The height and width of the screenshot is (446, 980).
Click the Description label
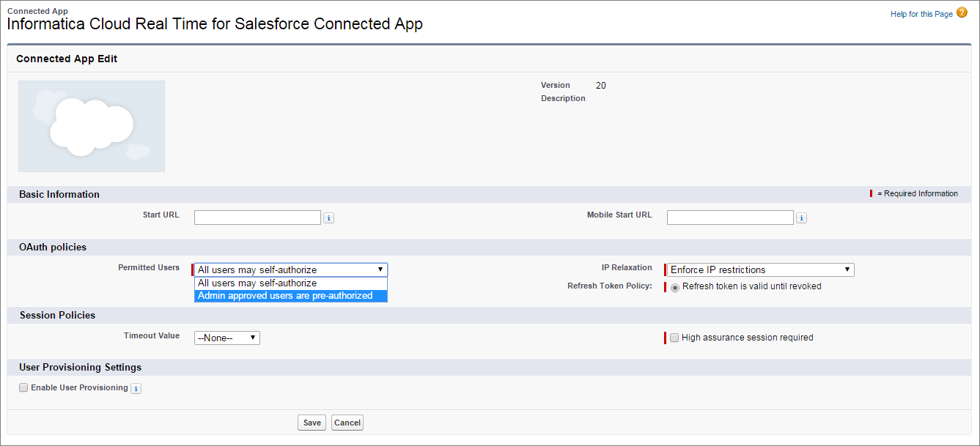click(563, 98)
